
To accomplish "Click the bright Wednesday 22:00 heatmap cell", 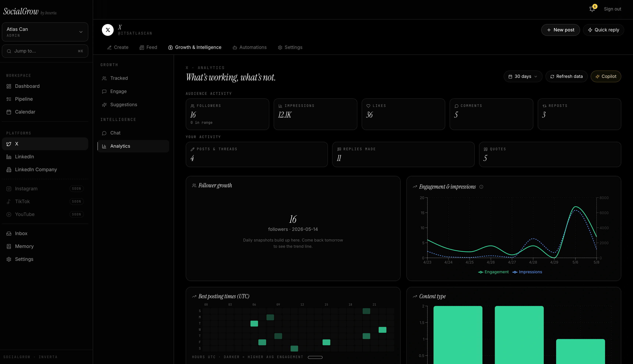I will click(382, 330).
